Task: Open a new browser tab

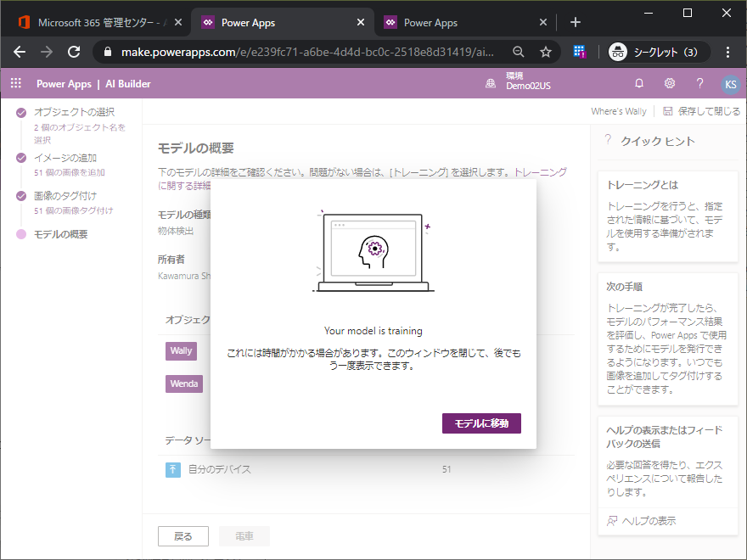Action: (575, 22)
